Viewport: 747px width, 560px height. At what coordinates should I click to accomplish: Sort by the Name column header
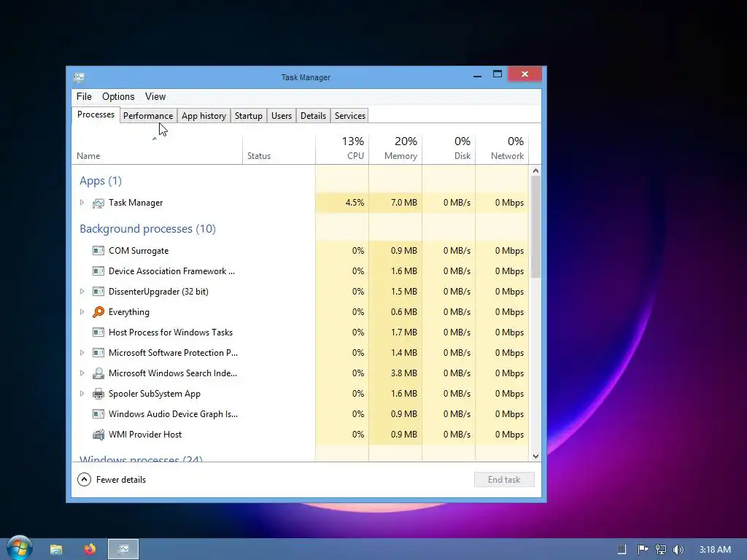click(x=158, y=149)
